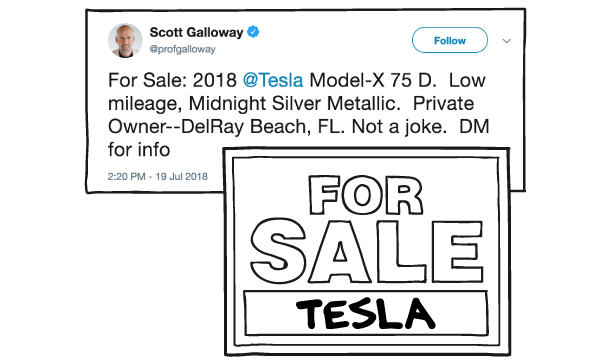Open the @profgalloway handle
612x364 pixels.
(x=183, y=49)
